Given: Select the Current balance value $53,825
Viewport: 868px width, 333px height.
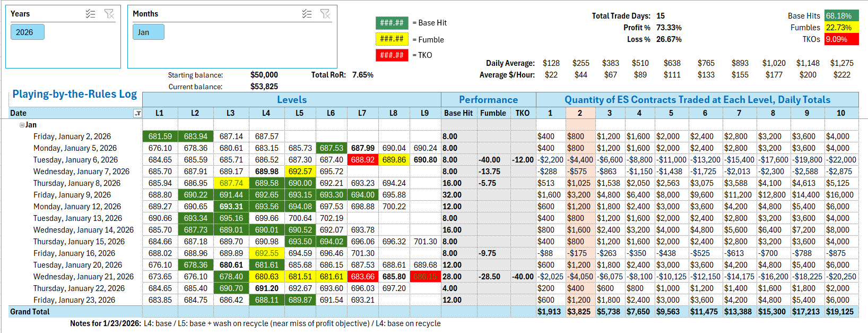Looking at the screenshot, I should click(264, 87).
